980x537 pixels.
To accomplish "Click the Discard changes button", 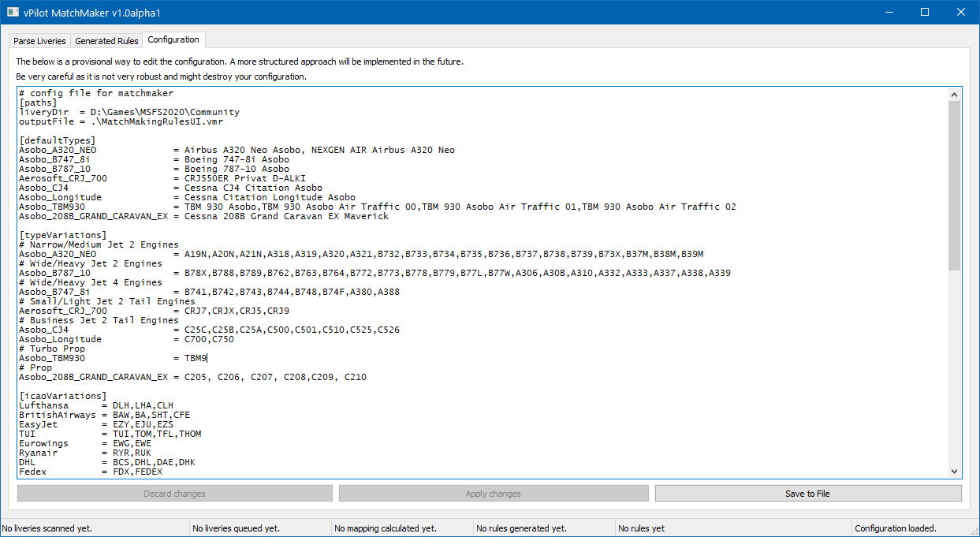I will [x=174, y=494].
